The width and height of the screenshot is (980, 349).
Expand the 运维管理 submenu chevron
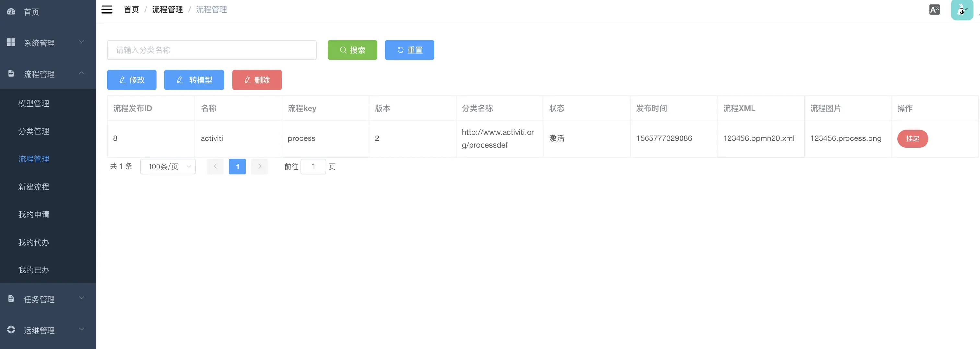[81, 329]
